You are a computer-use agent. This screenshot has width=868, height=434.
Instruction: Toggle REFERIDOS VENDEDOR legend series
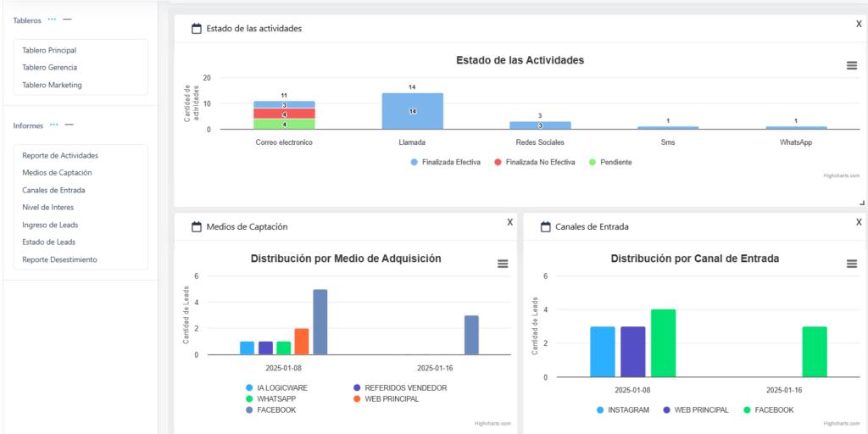pyautogui.click(x=400, y=388)
